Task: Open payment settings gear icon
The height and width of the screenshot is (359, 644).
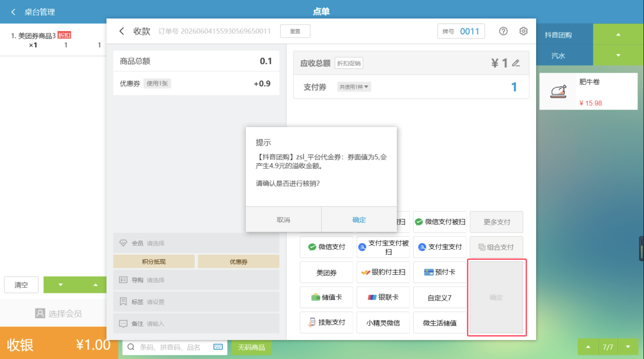Action: (523, 31)
